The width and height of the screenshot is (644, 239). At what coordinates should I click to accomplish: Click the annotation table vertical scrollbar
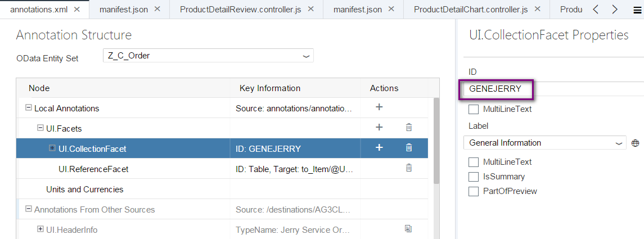pyautogui.click(x=436, y=139)
